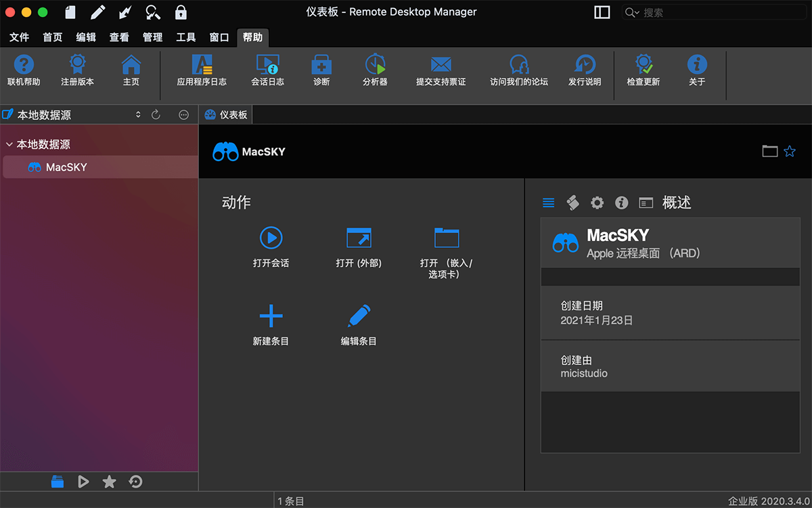Open 工具 ribbon tab
Image resolution: width=812 pixels, height=508 pixels.
tap(186, 37)
